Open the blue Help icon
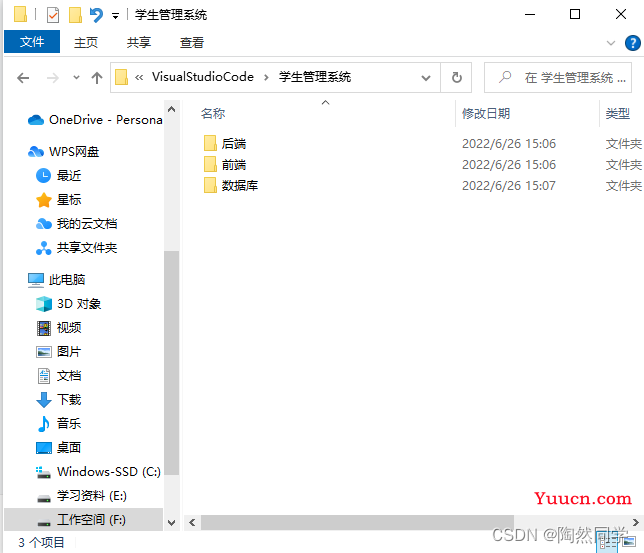The image size is (644, 553). click(x=632, y=43)
